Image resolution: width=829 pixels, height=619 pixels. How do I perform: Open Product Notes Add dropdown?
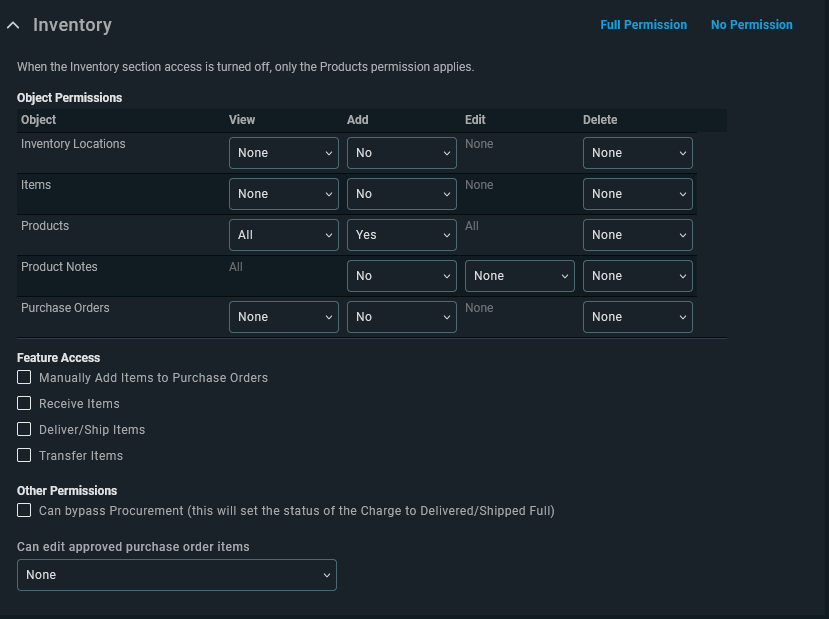[402, 276]
